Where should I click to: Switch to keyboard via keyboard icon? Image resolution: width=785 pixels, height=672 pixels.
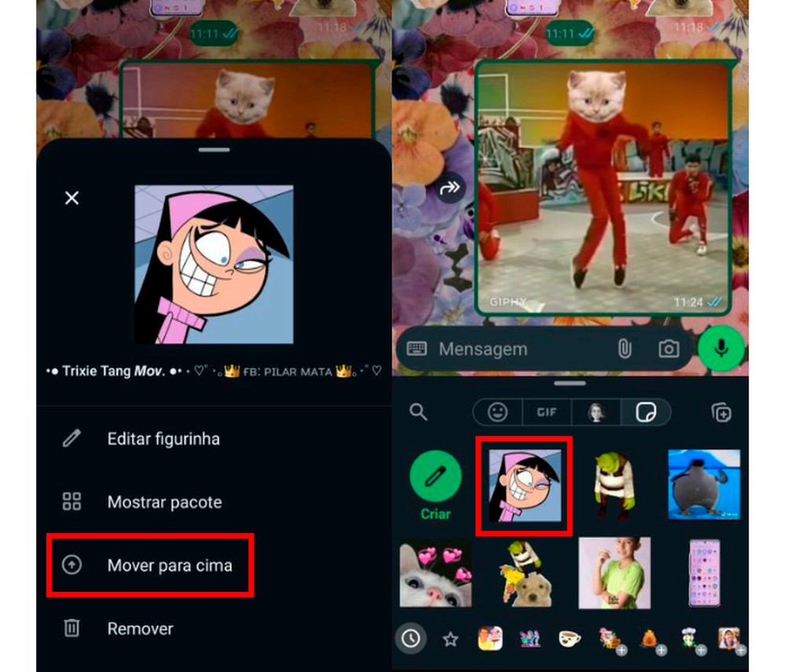[417, 349]
